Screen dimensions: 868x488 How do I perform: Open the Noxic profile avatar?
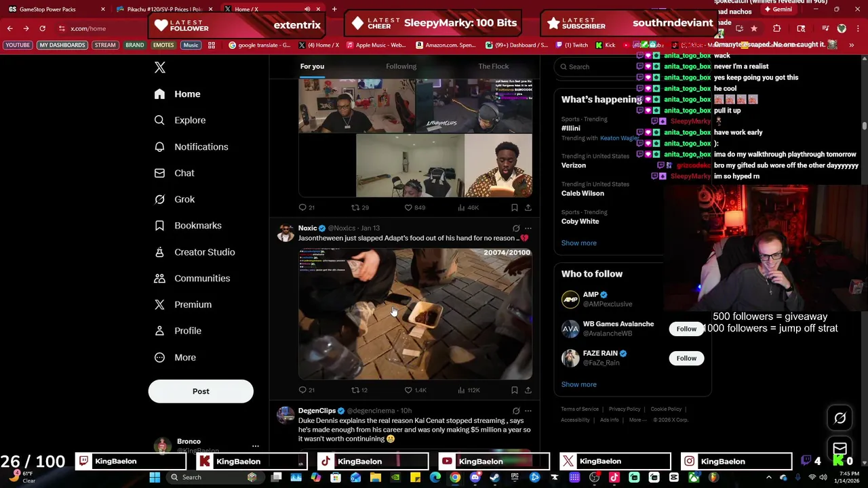pos(285,233)
